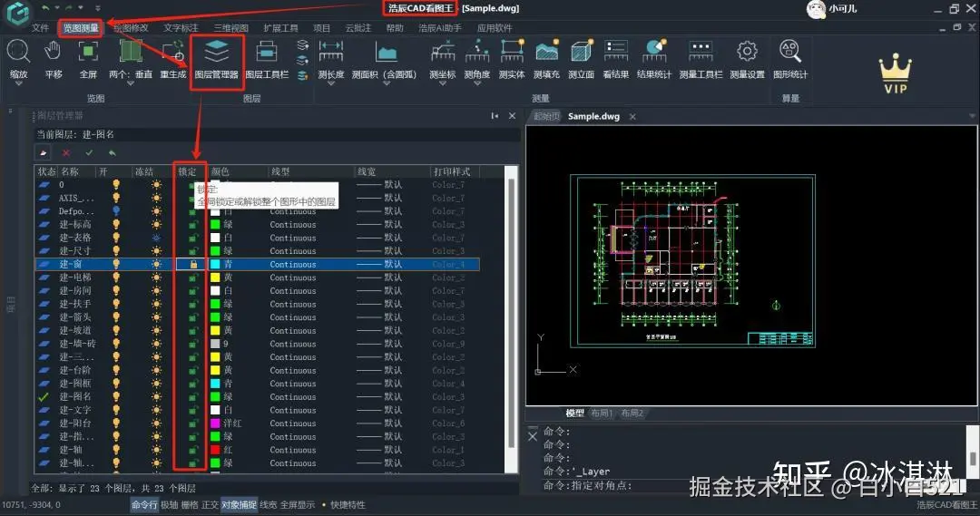The width and height of the screenshot is (980, 516).
Task: Thaw the 建-表格 layer freeze icon
Action: coord(156,238)
